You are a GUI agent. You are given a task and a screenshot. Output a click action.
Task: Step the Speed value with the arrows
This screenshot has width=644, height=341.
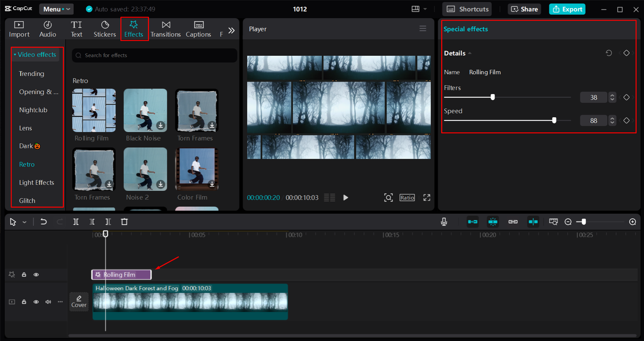(612, 121)
